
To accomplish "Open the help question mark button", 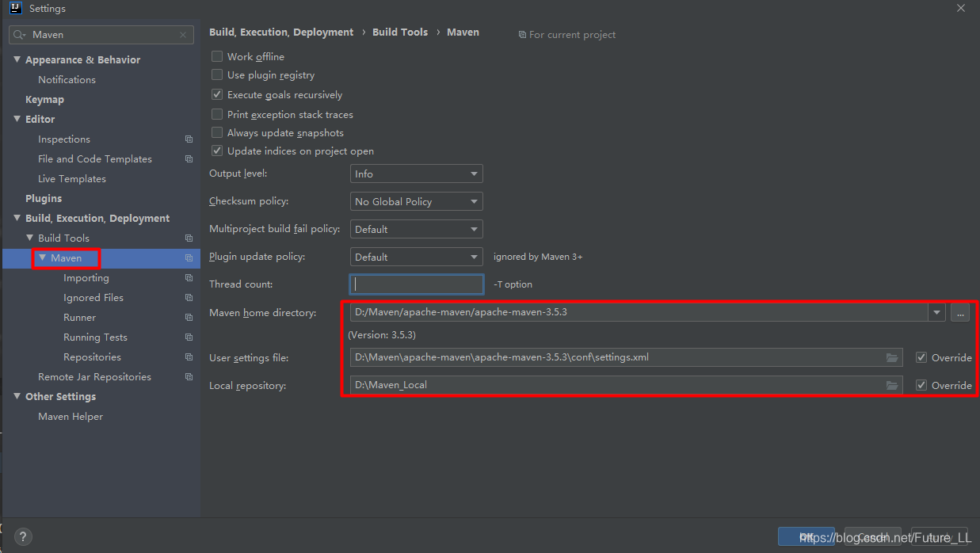I will tap(23, 536).
